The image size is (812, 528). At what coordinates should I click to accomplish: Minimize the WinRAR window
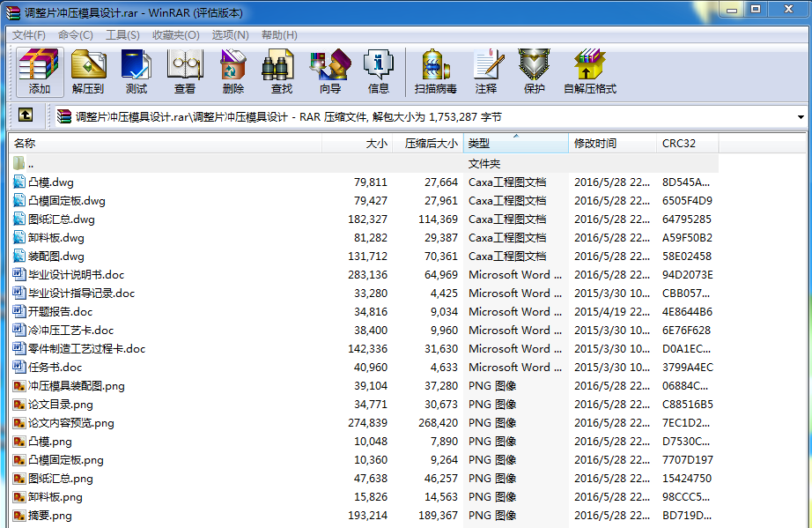(731, 10)
